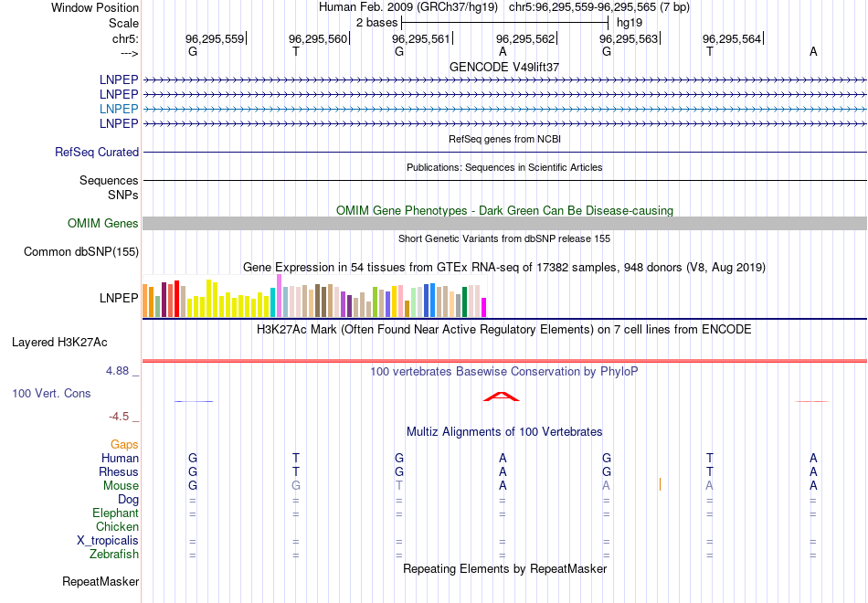868x603 pixels.
Task: Click the Sequences track label
Action: [109, 181]
